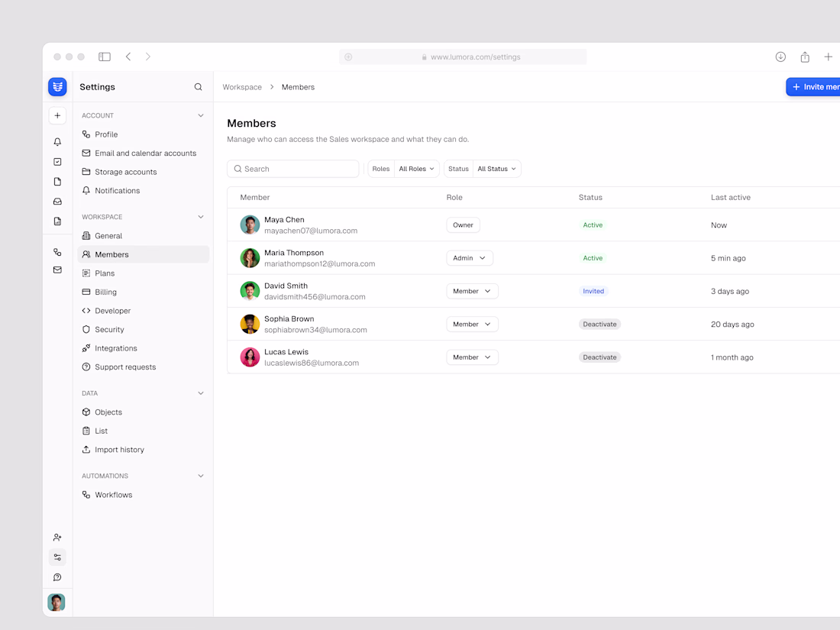Click the plus icon in left rail
Viewport: 840px width, 630px height.
[57, 116]
